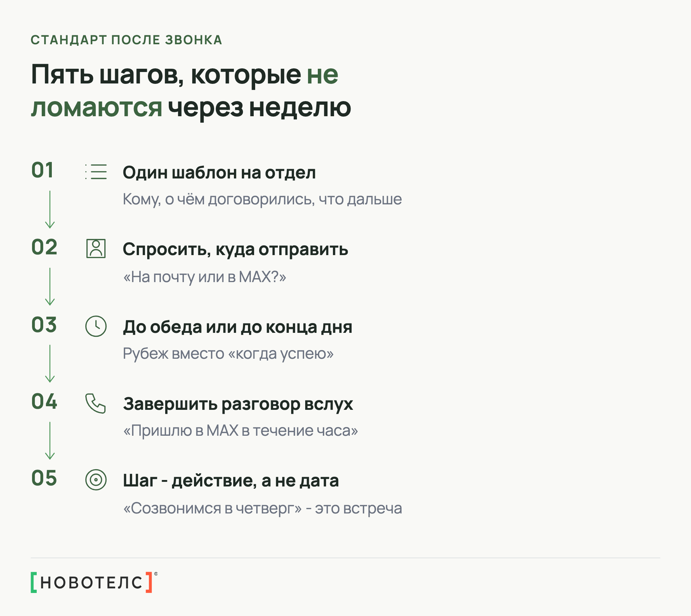Screen dimensions: 691x616
Task: Click the contact icon beside 'Спросить, куда отправить'
Action: (96, 249)
